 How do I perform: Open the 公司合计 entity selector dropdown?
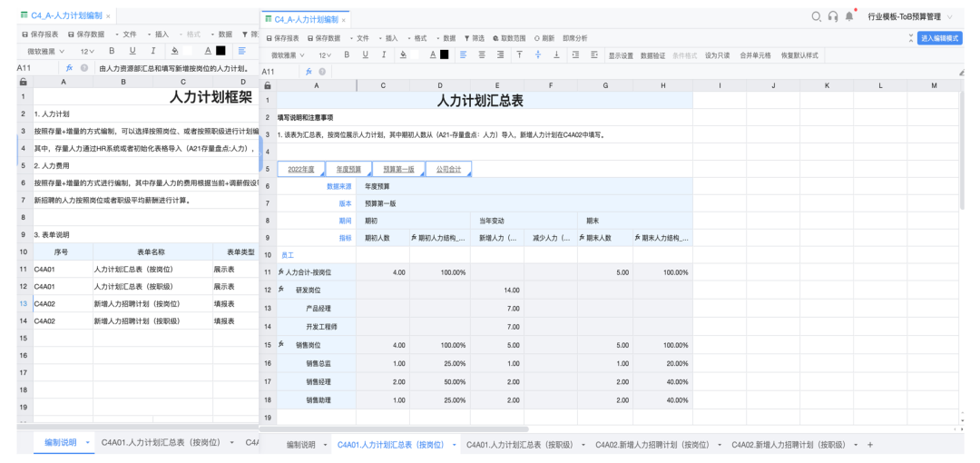click(449, 169)
